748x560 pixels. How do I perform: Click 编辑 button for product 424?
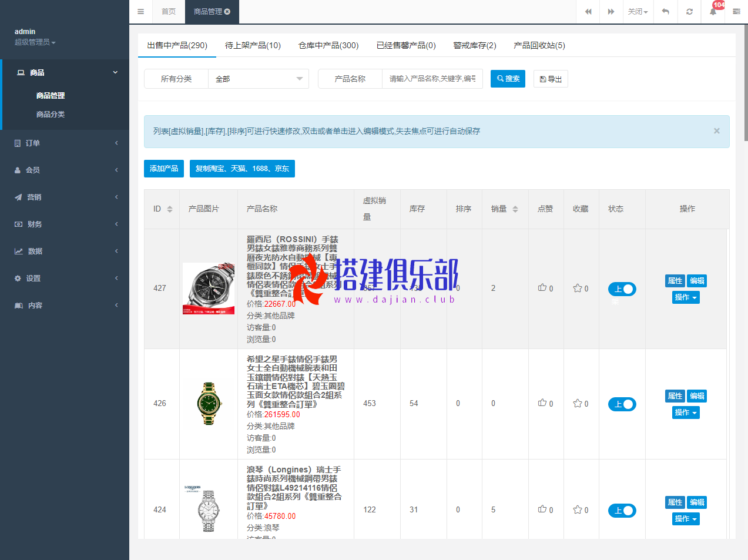[697, 502]
